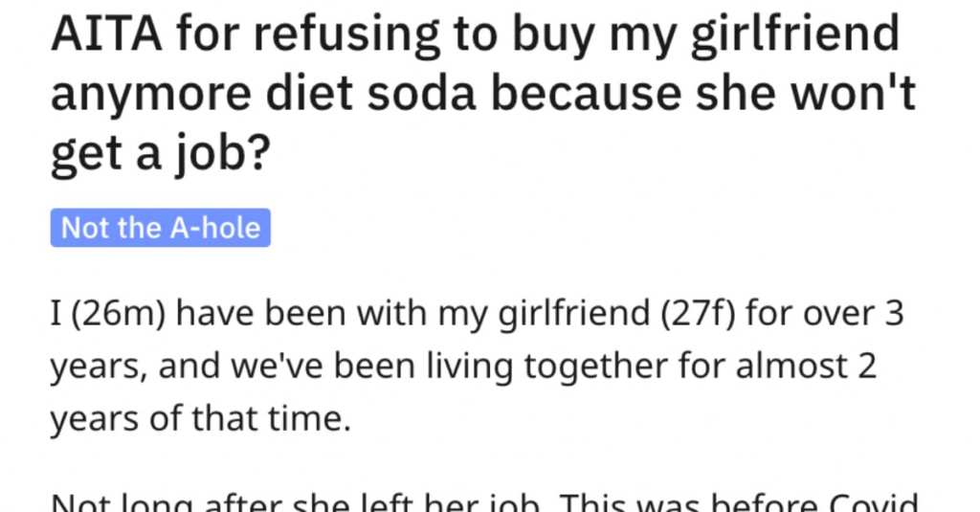This screenshot has width=980, height=512.
Task: Click the word "AITA" in the title
Action: click(107, 34)
